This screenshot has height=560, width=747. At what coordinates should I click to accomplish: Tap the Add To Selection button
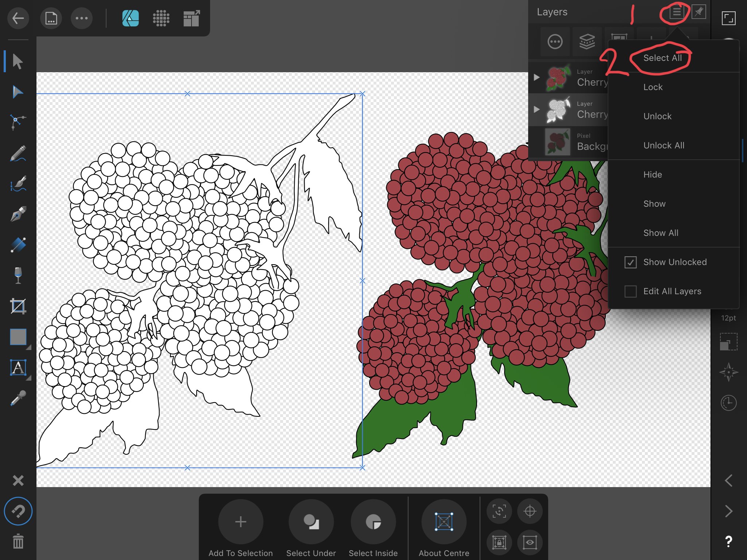point(240,522)
